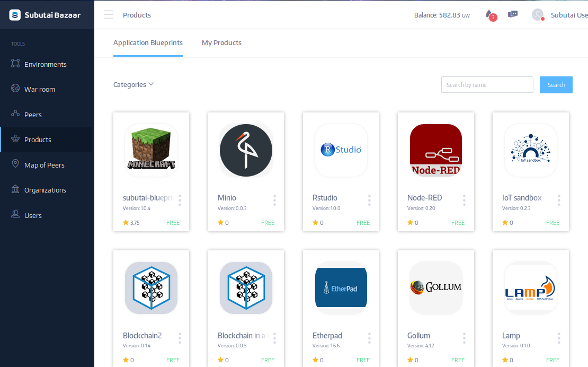The height and width of the screenshot is (367, 588).
Task: Open the Blockchain2 cube thumbnail
Action: tap(151, 288)
